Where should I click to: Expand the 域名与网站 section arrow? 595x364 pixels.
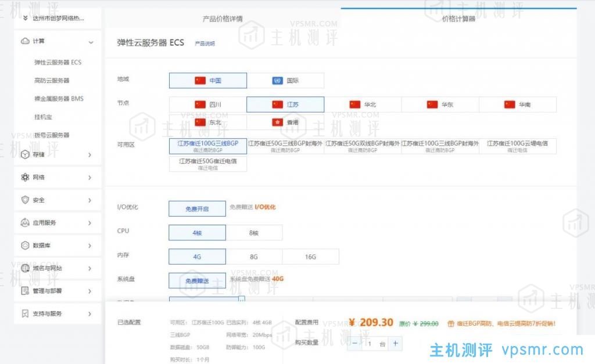(x=89, y=268)
